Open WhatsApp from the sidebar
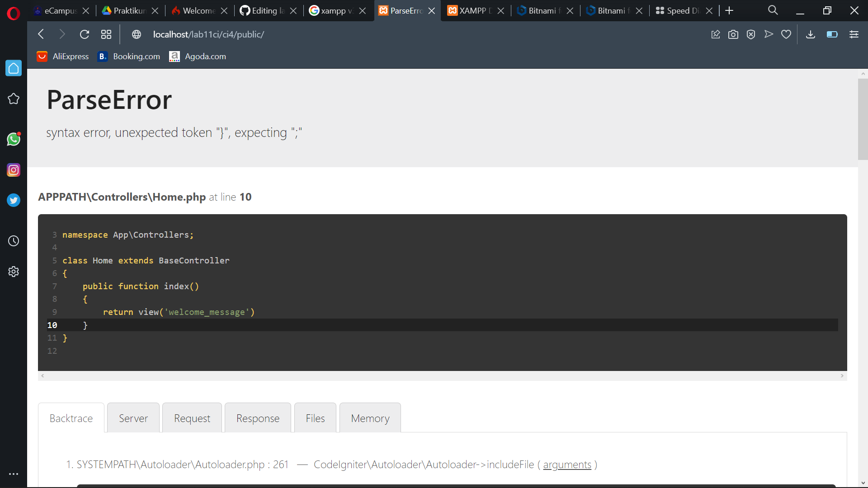 [x=14, y=139]
